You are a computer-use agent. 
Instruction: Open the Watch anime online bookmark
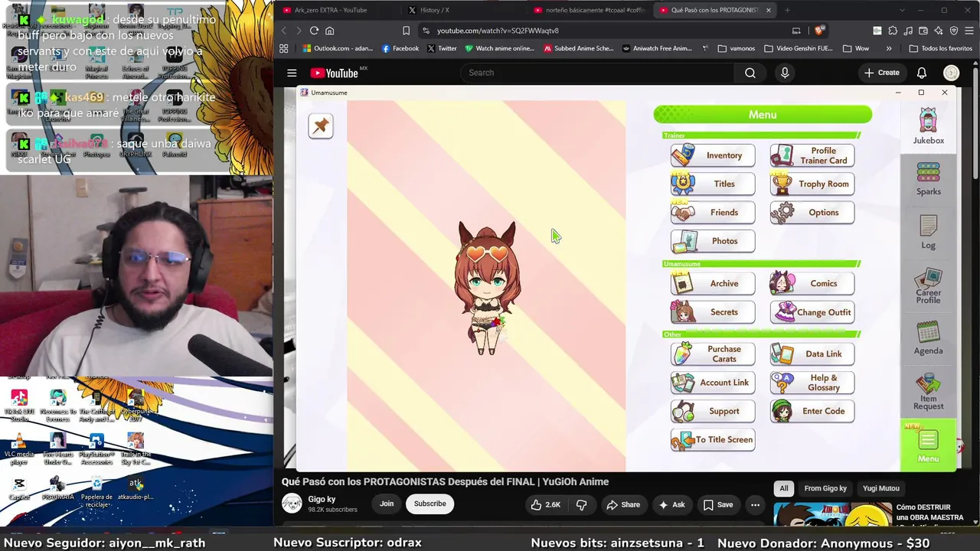(499, 48)
